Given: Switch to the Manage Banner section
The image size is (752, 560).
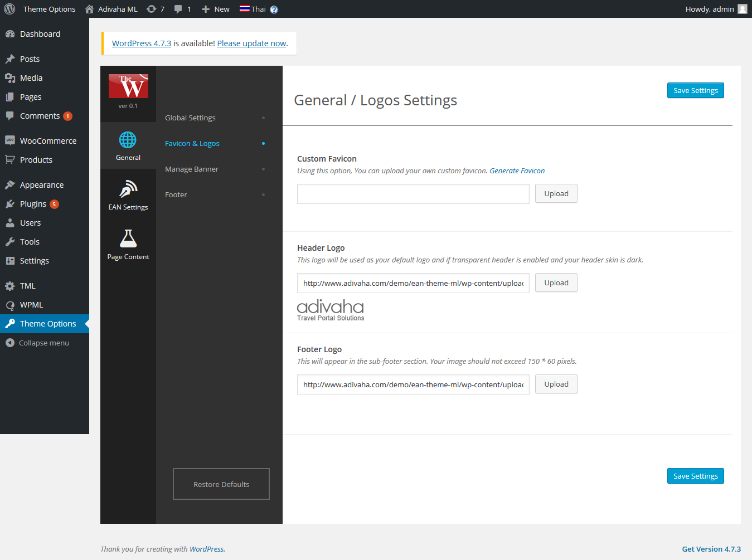Looking at the screenshot, I should (191, 169).
